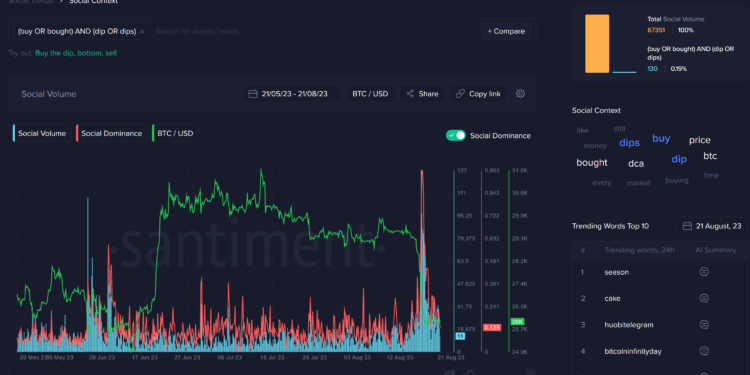Open chart settings gear icon
Viewport: 750px width, 375px height.
tap(520, 94)
